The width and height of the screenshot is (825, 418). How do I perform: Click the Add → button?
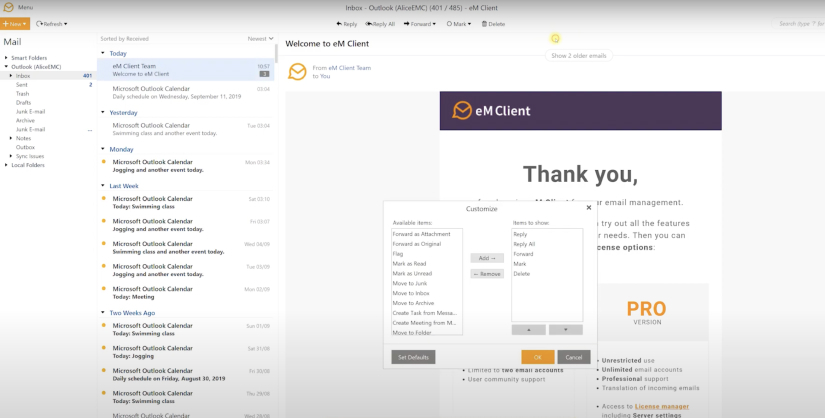487,258
